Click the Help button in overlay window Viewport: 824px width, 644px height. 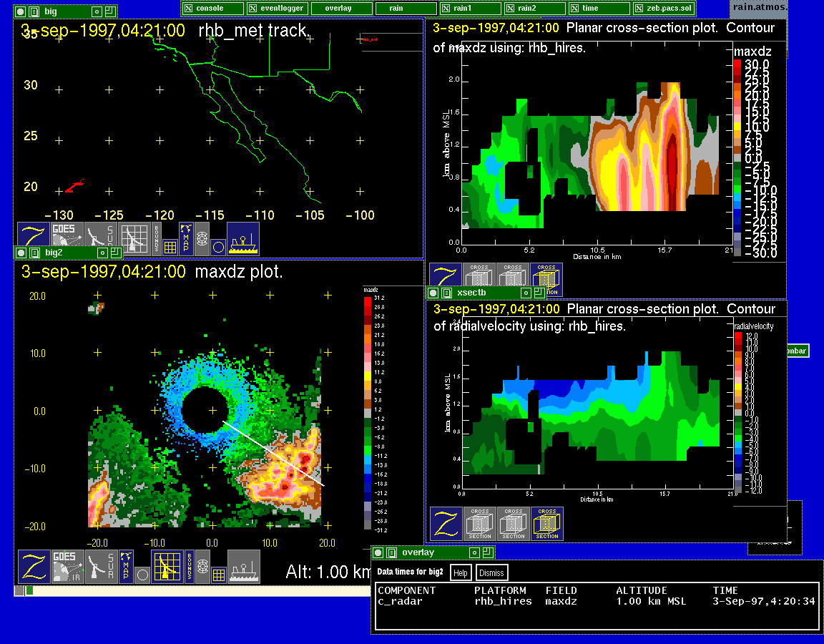coord(461,572)
